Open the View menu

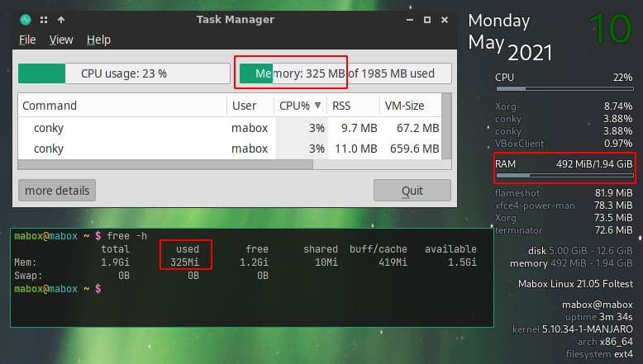point(61,39)
